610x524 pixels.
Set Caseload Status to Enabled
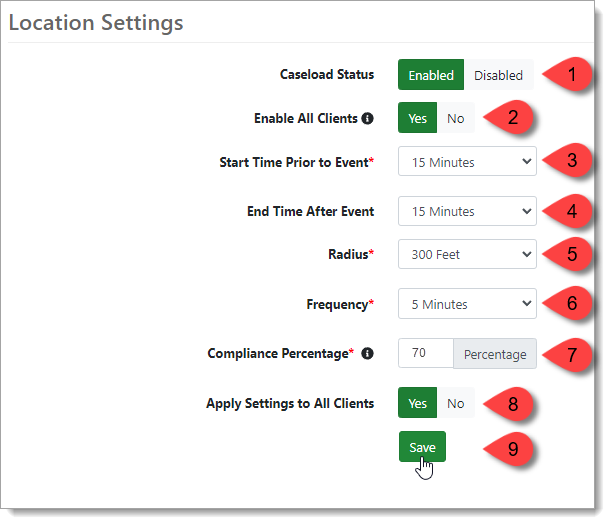(x=431, y=75)
